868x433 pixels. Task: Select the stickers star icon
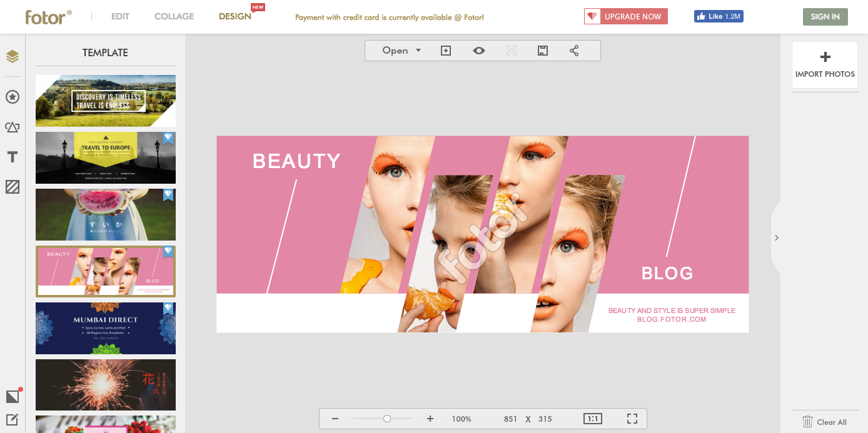[13, 97]
